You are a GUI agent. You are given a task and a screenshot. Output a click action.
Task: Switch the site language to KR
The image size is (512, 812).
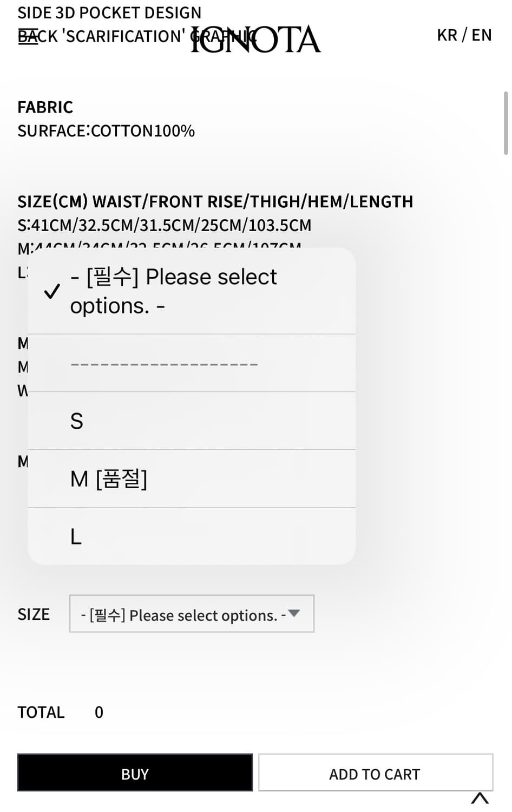447,35
